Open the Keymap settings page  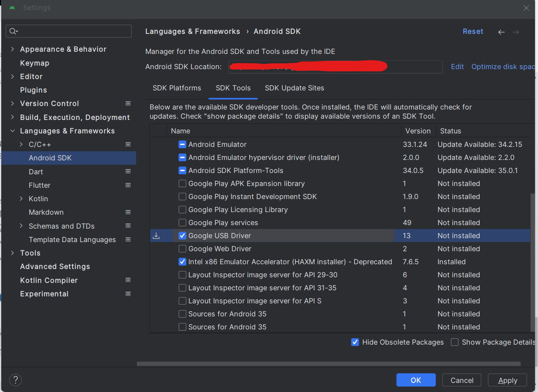pos(35,63)
